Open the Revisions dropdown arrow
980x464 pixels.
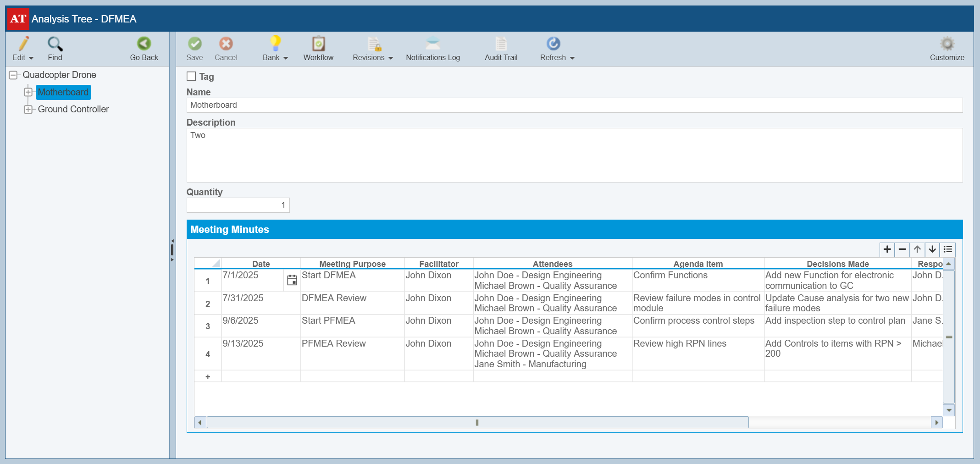[x=391, y=58]
